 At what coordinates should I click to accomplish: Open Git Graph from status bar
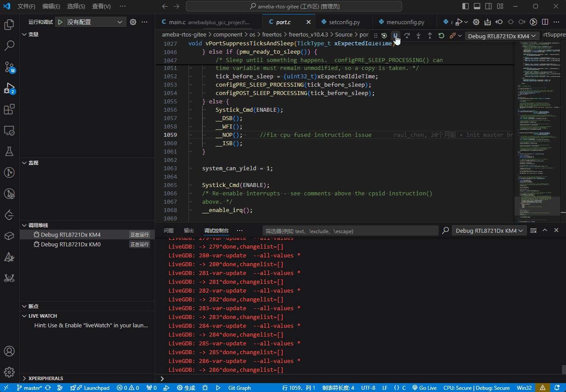[239, 388]
